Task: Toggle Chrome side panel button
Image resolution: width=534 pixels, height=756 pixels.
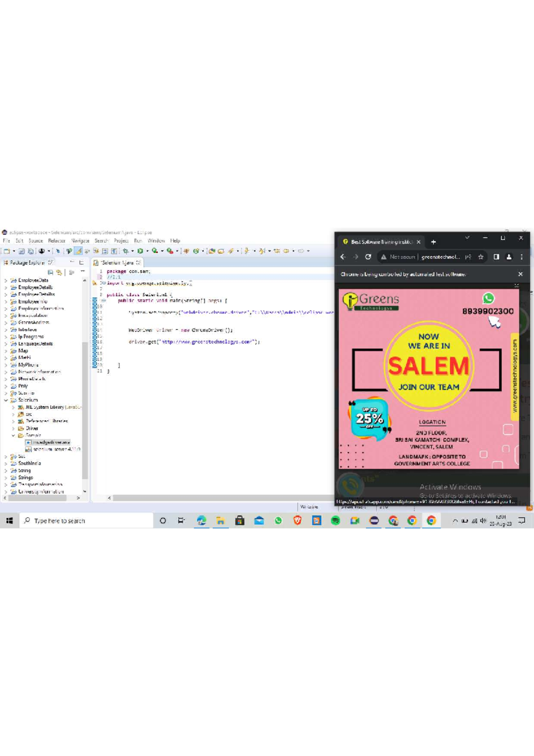Action: point(496,257)
